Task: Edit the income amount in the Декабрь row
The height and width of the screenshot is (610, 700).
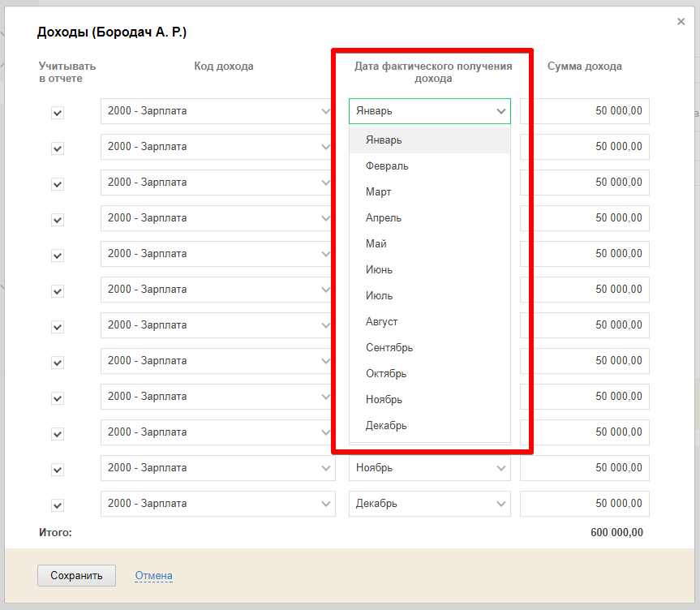Action: [x=584, y=503]
